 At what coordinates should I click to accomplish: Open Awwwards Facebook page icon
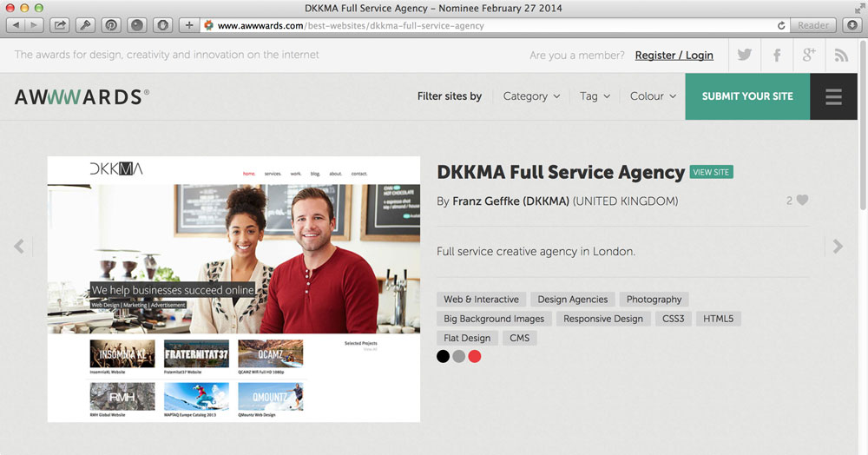[x=777, y=55]
